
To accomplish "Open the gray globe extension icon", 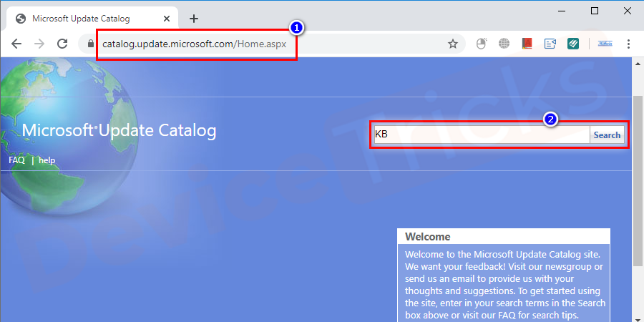I will click(x=504, y=44).
